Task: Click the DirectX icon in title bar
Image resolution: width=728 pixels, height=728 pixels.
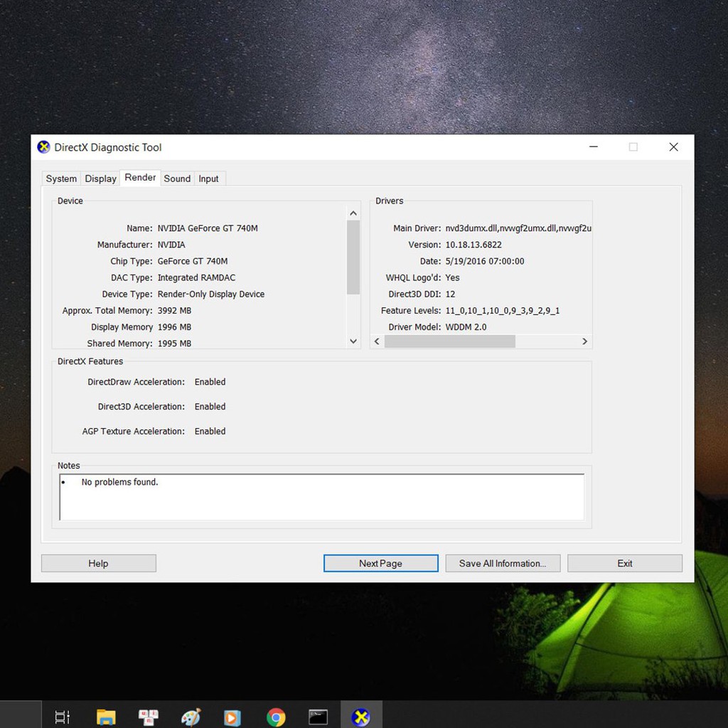Action: coord(43,147)
